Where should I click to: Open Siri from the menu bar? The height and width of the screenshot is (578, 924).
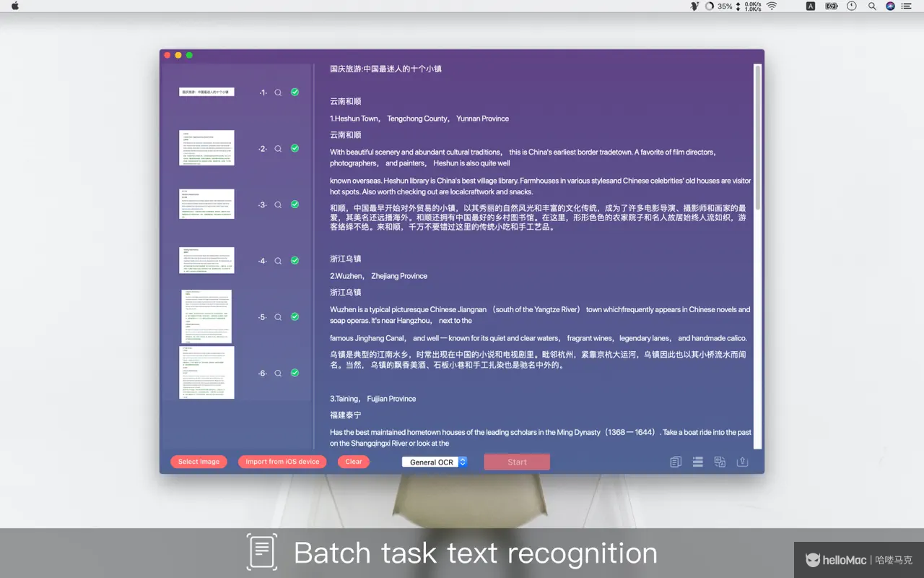tap(890, 6)
